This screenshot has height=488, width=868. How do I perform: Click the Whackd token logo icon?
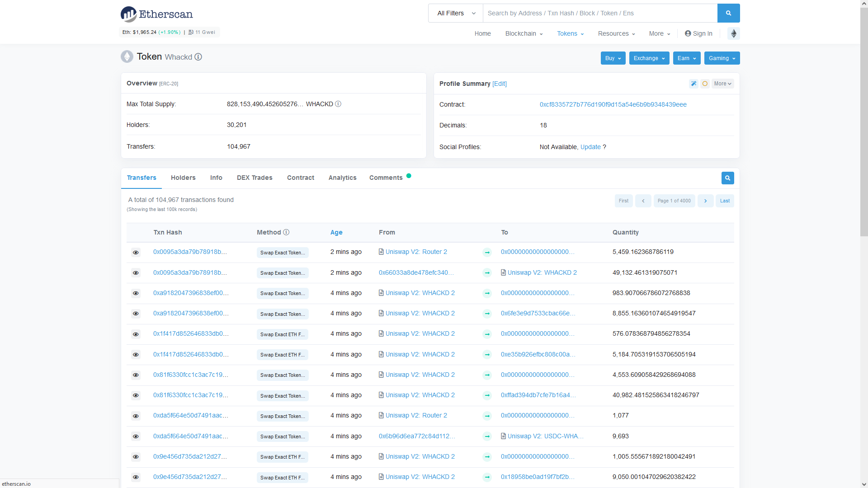point(127,56)
